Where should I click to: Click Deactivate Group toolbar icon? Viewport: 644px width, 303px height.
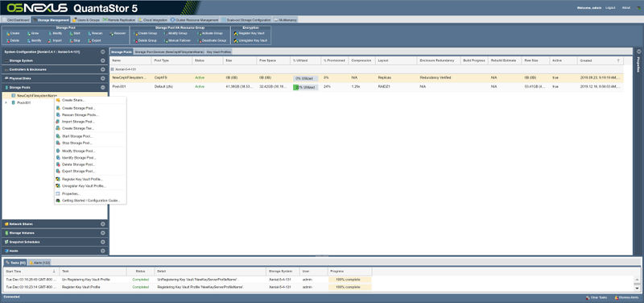pyautogui.click(x=200, y=41)
